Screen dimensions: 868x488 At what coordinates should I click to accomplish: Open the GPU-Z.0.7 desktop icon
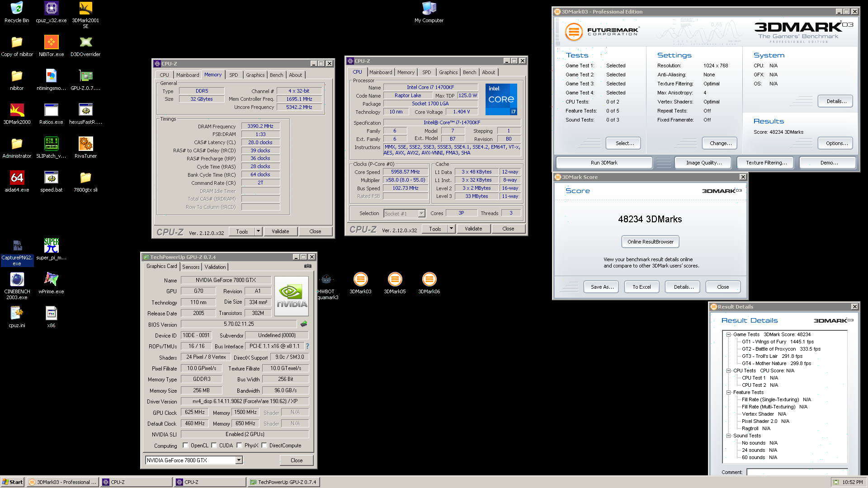click(x=85, y=80)
